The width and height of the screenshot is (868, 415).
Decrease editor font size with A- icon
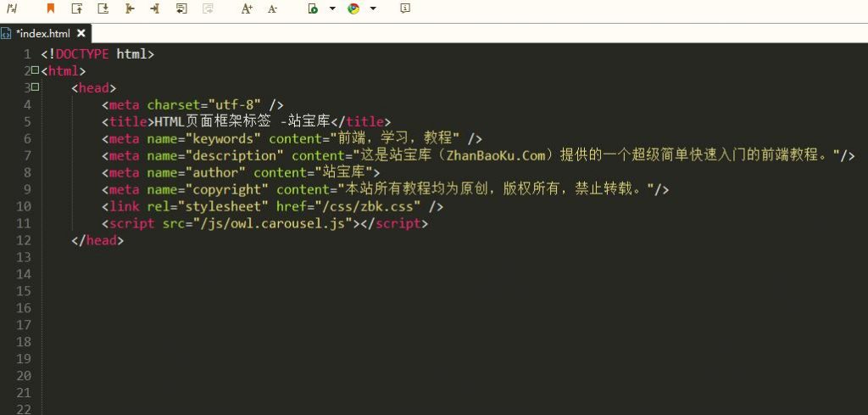coord(272,8)
